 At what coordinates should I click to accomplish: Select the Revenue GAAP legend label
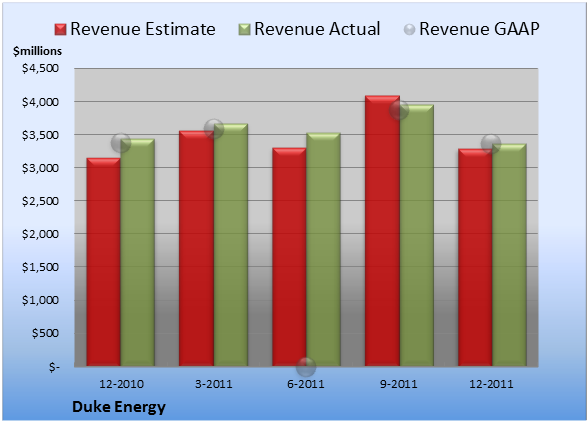(479, 29)
